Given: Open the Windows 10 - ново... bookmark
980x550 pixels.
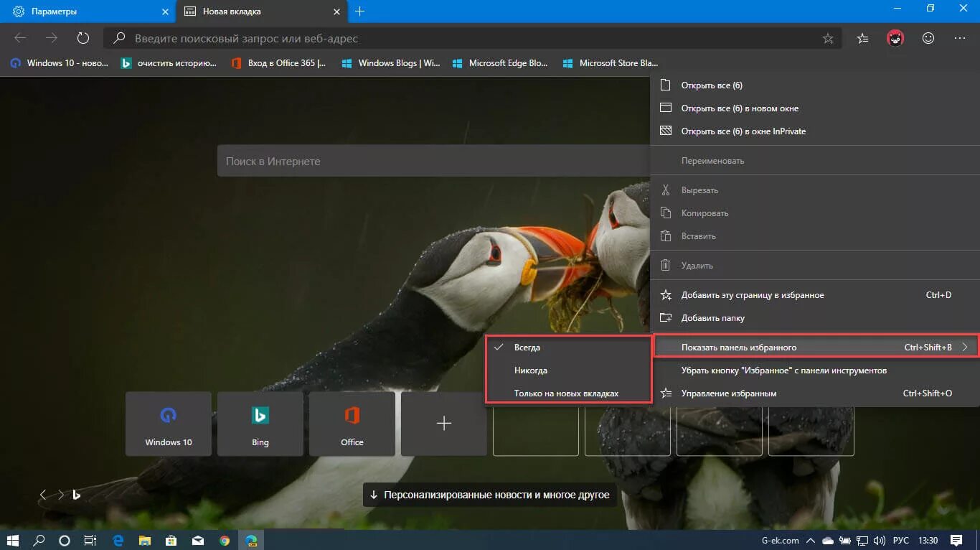Looking at the screenshot, I should point(60,63).
